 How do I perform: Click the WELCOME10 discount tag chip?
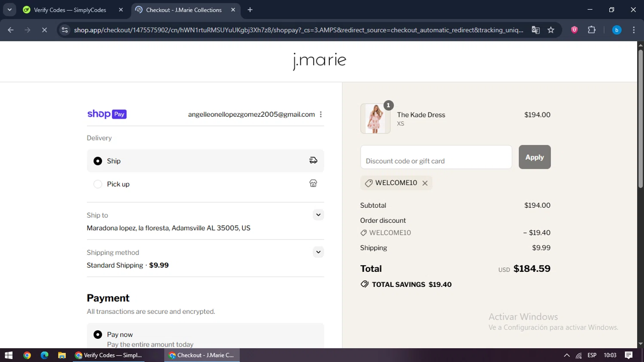click(396, 183)
